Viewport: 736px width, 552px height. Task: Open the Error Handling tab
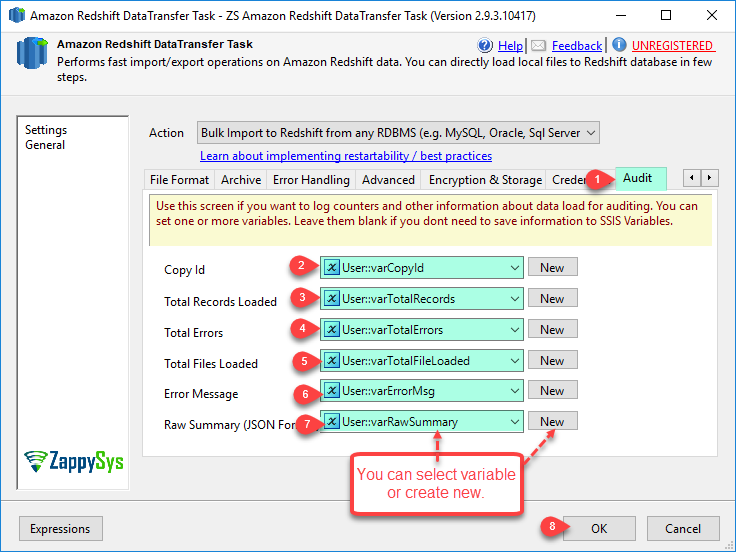pyautogui.click(x=311, y=180)
